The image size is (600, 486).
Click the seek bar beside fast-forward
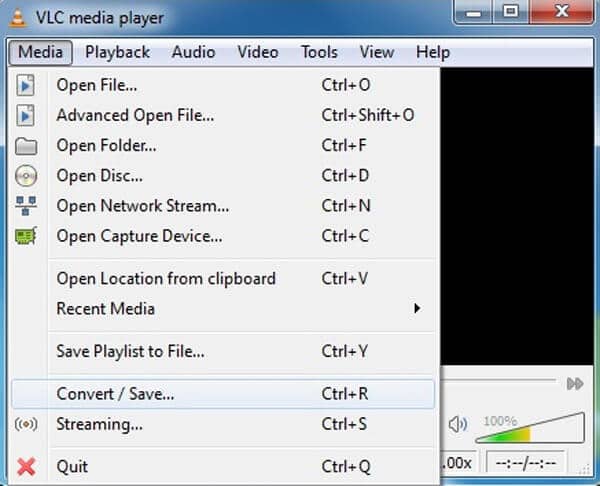click(499, 380)
